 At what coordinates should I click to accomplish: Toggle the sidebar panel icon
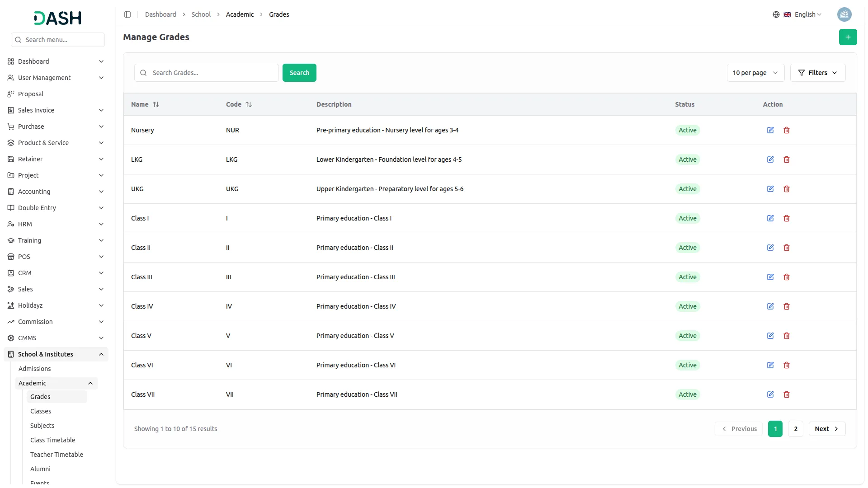[127, 14]
